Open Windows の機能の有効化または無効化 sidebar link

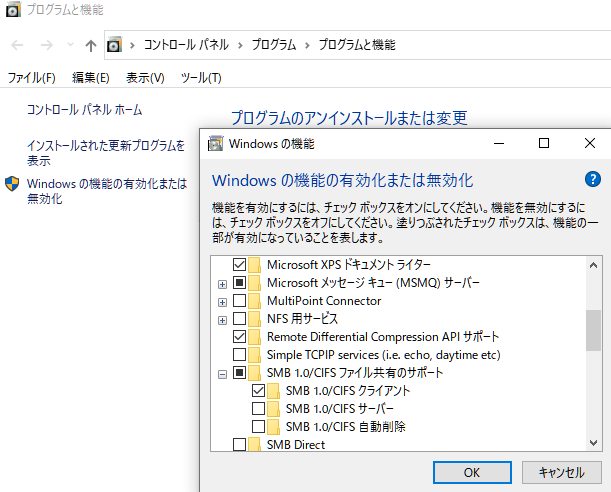(x=107, y=191)
